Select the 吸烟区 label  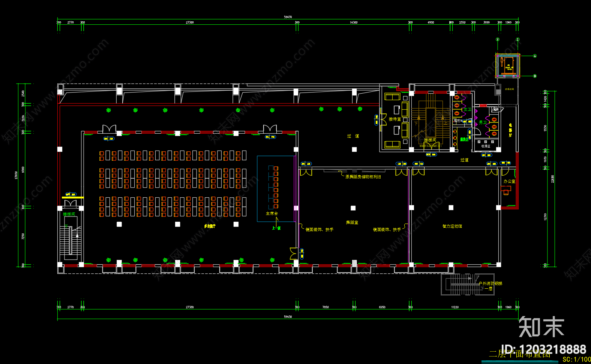[x=486, y=146]
